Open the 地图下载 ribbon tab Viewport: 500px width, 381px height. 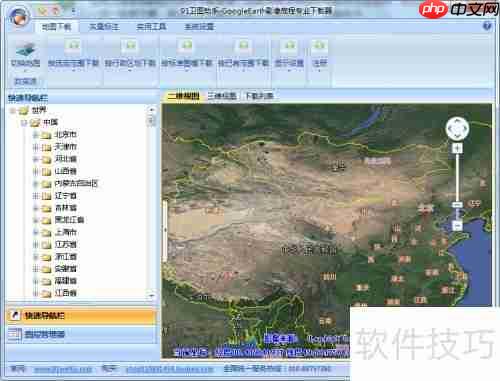click(56, 27)
